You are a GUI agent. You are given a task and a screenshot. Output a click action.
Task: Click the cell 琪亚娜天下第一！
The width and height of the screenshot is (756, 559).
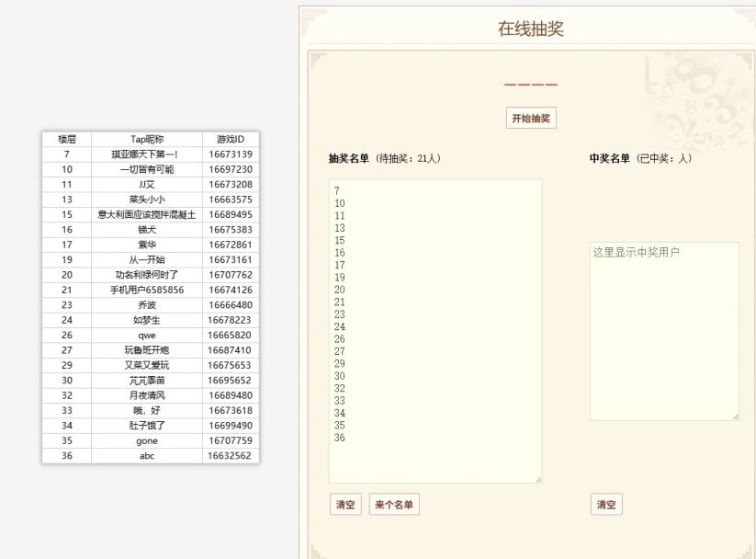tap(147, 154)
